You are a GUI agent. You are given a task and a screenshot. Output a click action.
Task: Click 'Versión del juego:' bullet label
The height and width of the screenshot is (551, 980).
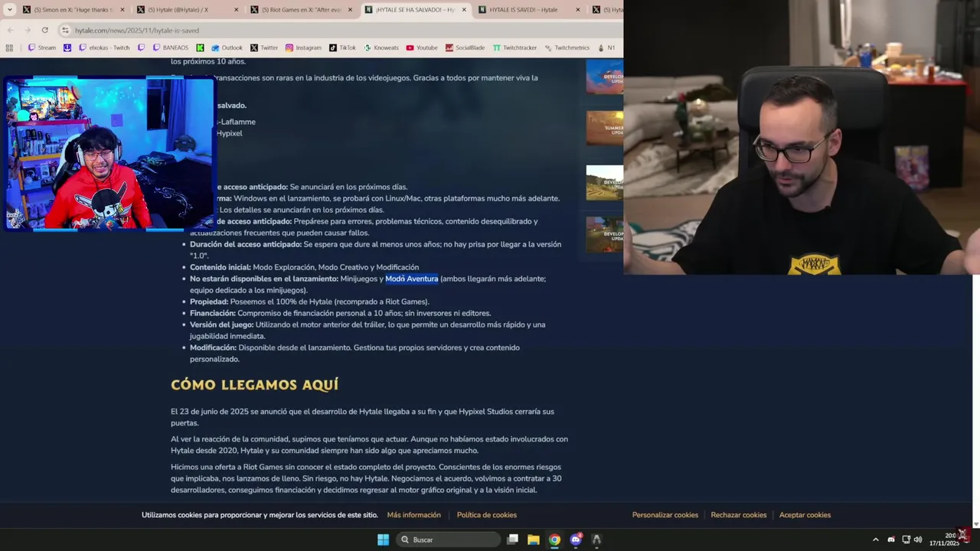[x=222, y=324]
